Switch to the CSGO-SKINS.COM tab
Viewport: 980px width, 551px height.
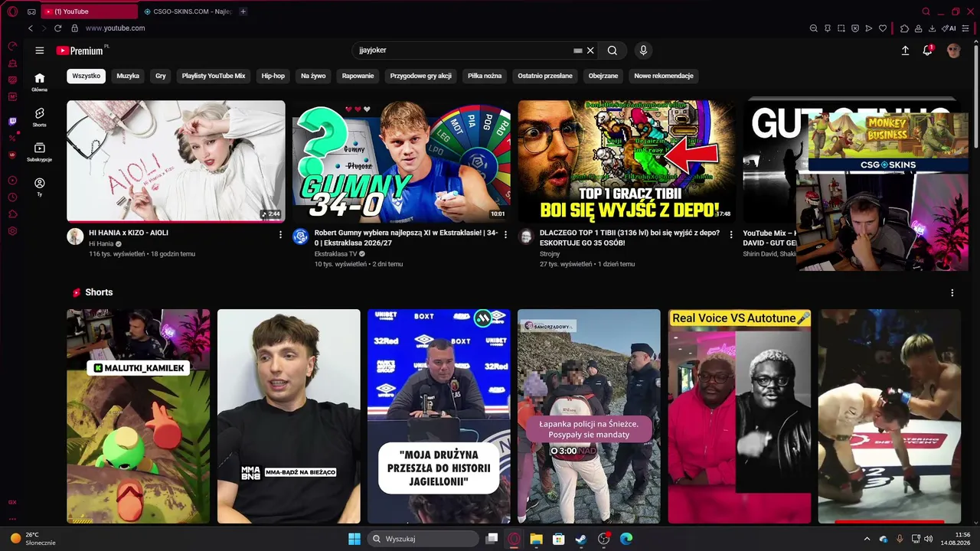click(188, 11)
